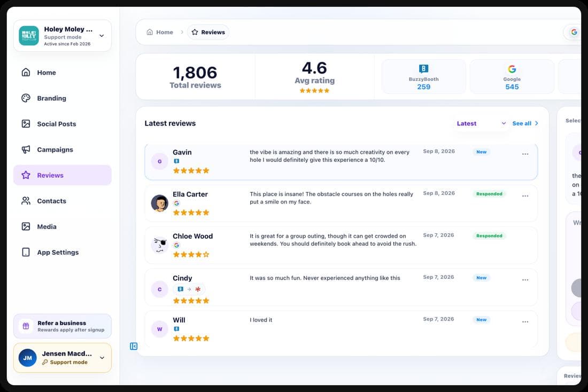This screenshot has width=588, height=392.
Task: Click the BuzzyBooth logo icon in the stats card
Action: click(423, 68)
